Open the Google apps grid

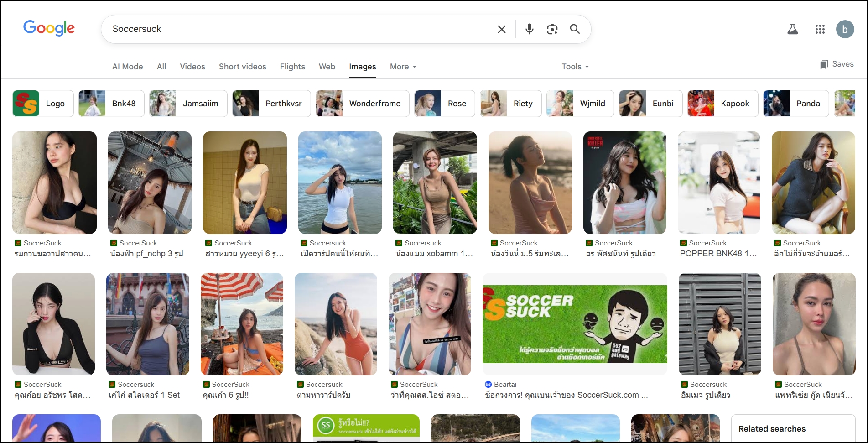pos(820,29)
